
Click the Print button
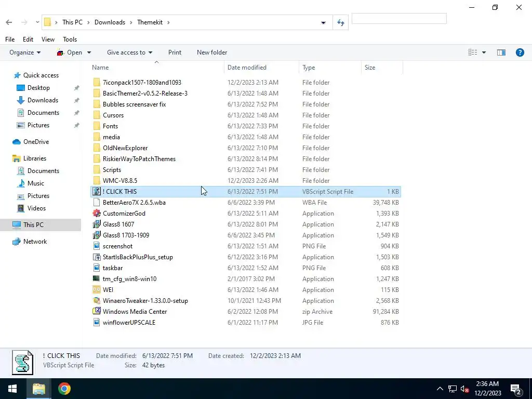tap(175, 52)
